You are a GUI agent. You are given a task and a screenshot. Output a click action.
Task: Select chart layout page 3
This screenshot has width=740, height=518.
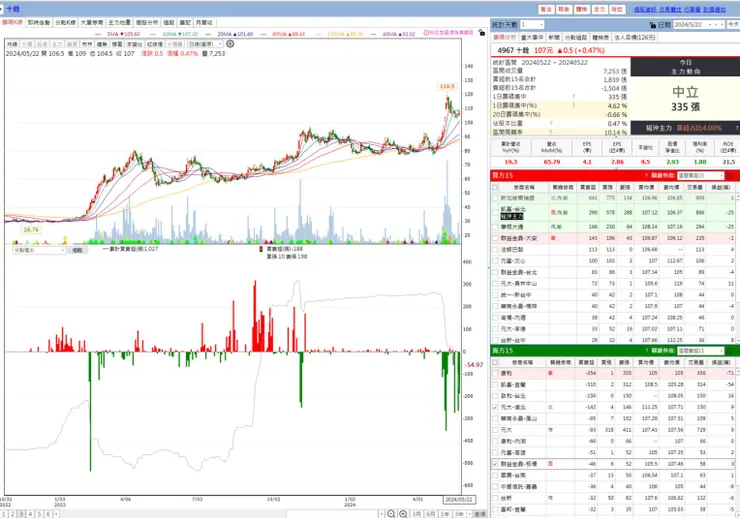coord(21,514)
